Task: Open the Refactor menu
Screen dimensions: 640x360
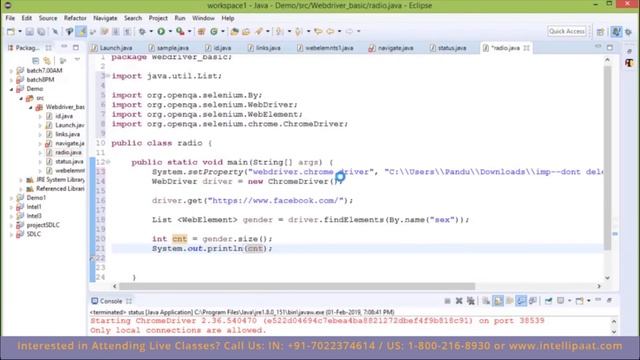Action: 75,18
